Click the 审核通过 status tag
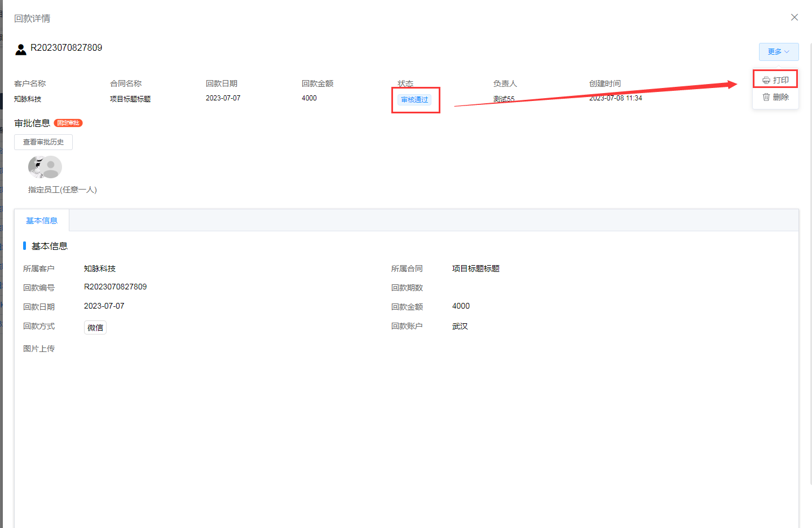The width and height of the screenshot is (812, 528). click(414, 100)
